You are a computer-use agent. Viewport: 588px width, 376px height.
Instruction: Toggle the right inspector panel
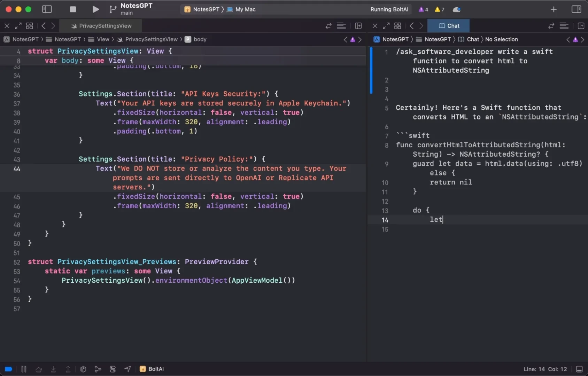coord(577,9)
